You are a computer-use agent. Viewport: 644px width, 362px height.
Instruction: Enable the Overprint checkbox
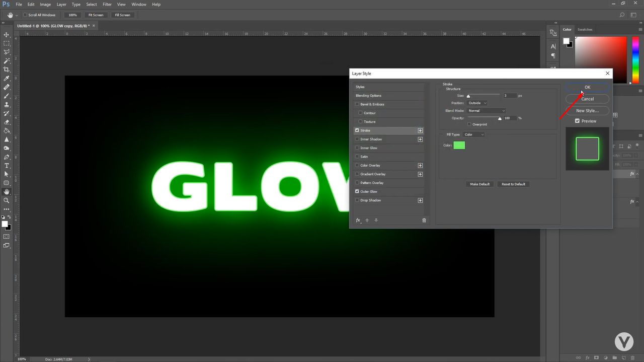click(469, 124)
